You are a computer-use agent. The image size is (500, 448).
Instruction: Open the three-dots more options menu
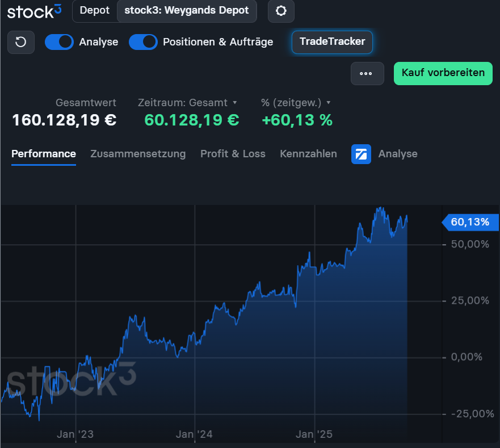coord(367,73)
